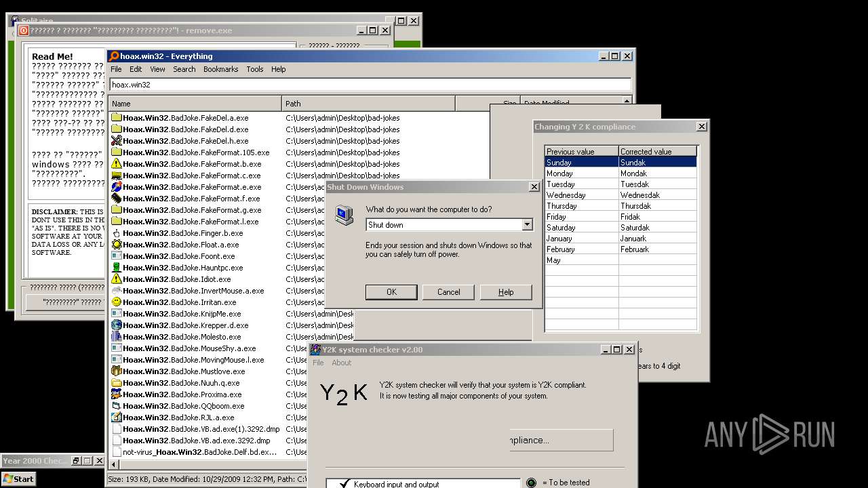Click the May previous value cell

pos(582,260)
